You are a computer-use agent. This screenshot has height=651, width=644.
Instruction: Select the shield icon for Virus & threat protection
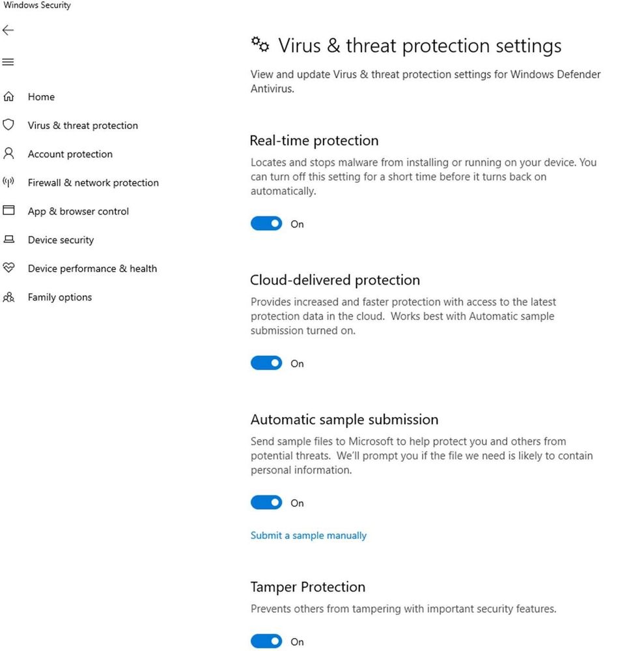point(9,125)
